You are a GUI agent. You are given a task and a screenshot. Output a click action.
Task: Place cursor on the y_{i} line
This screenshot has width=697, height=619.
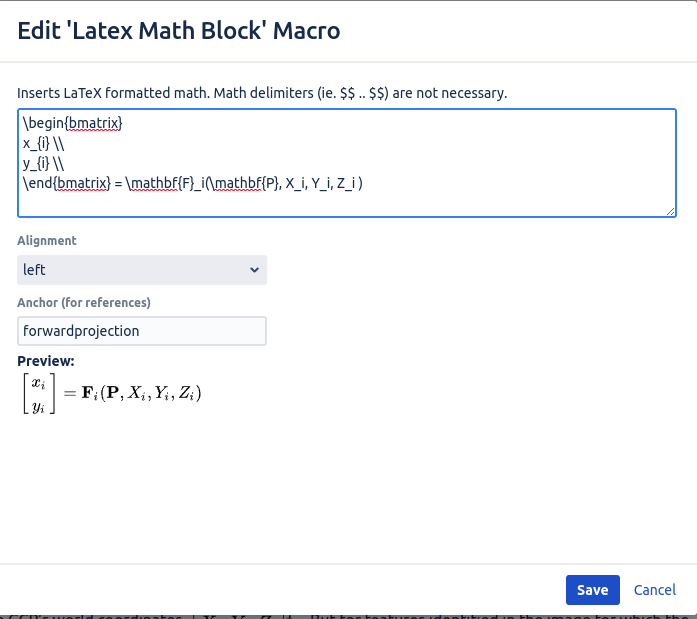tap(44, 164)
